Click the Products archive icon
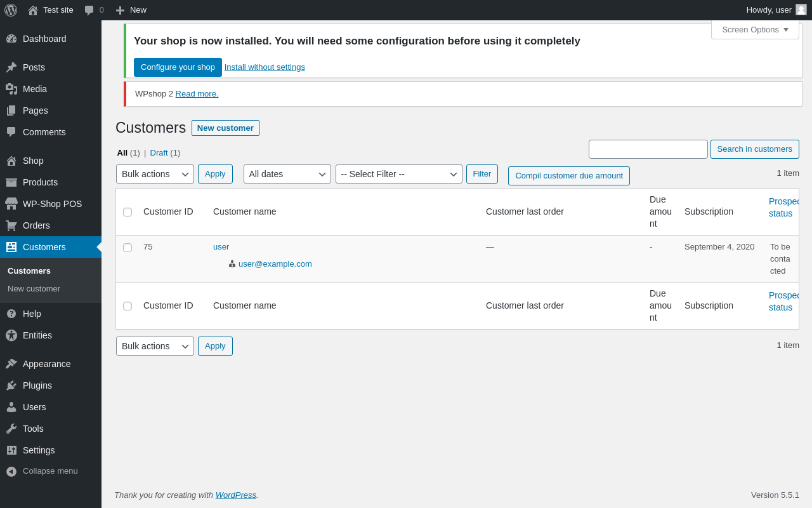Image resolution: width=812 pixels, height=508 pixels. (x=11, y=182)
